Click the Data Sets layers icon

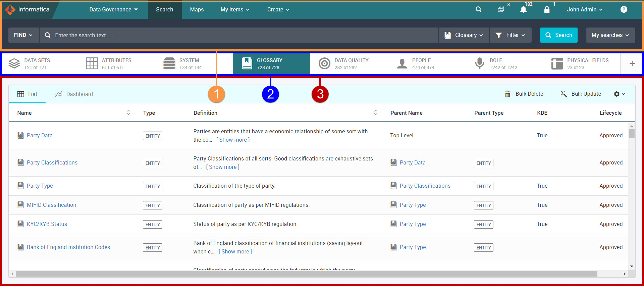pyautogui.click(x=14, y=63)
